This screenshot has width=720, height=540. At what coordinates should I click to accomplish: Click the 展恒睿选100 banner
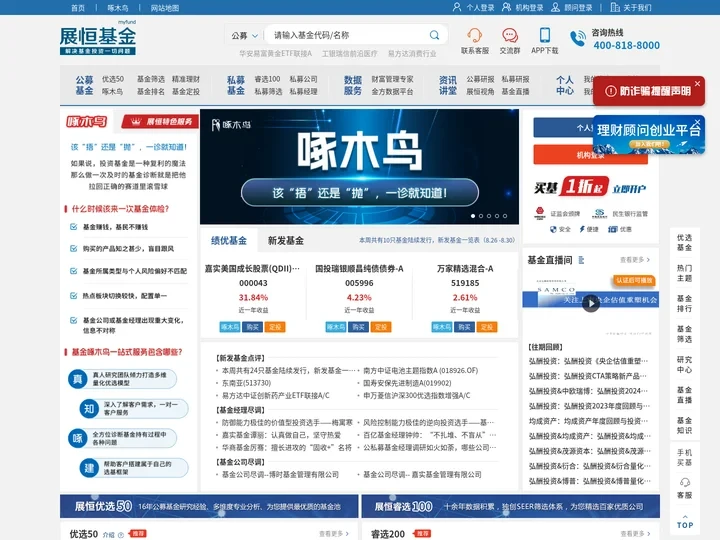(x=511, y=506)
